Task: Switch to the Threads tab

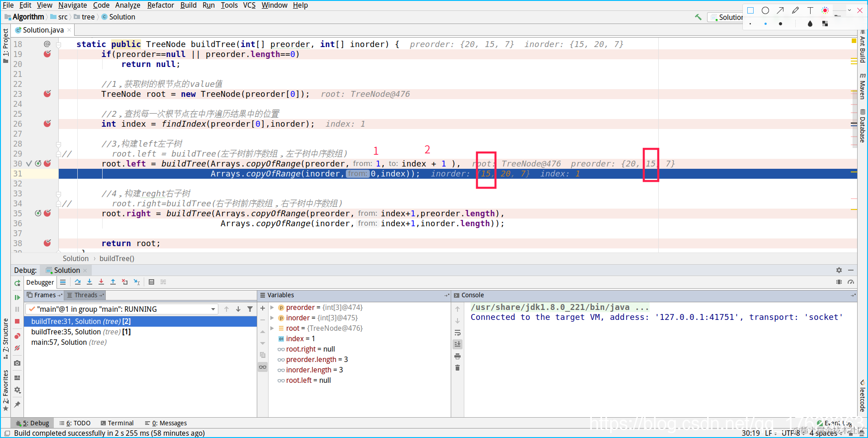Action: [x=85, y=295]
